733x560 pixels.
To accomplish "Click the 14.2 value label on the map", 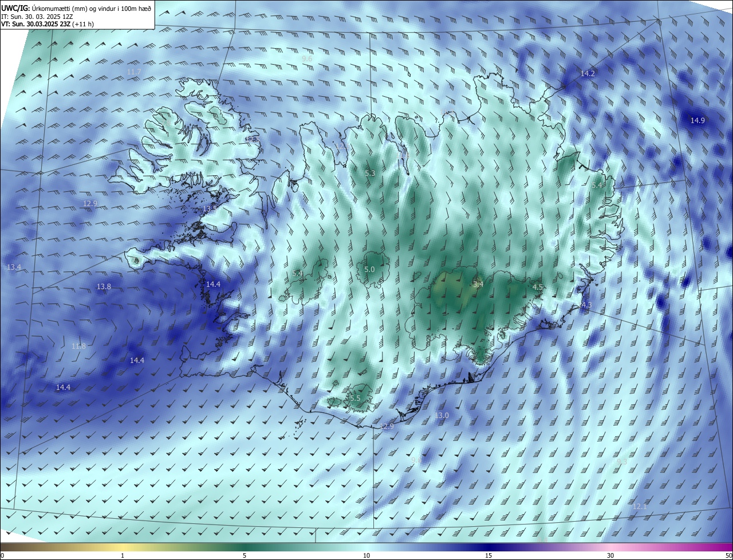I will [588, 74].
